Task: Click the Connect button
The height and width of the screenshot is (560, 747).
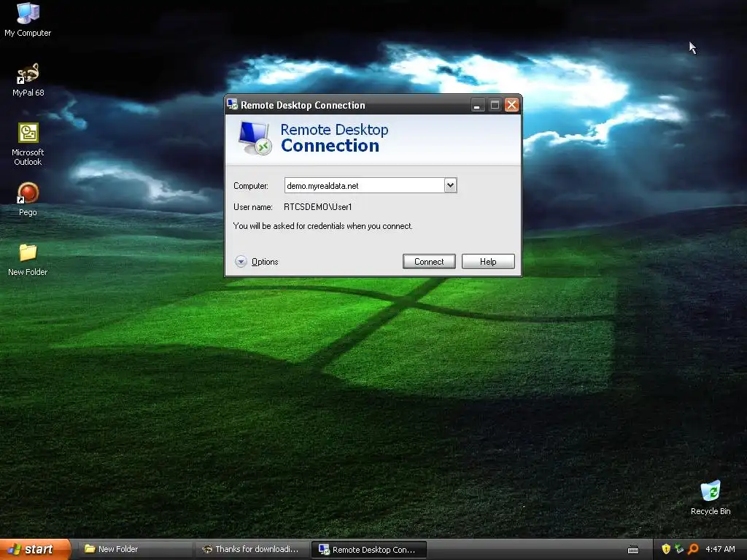Action: pyautogui.click(x=429, y=262)
